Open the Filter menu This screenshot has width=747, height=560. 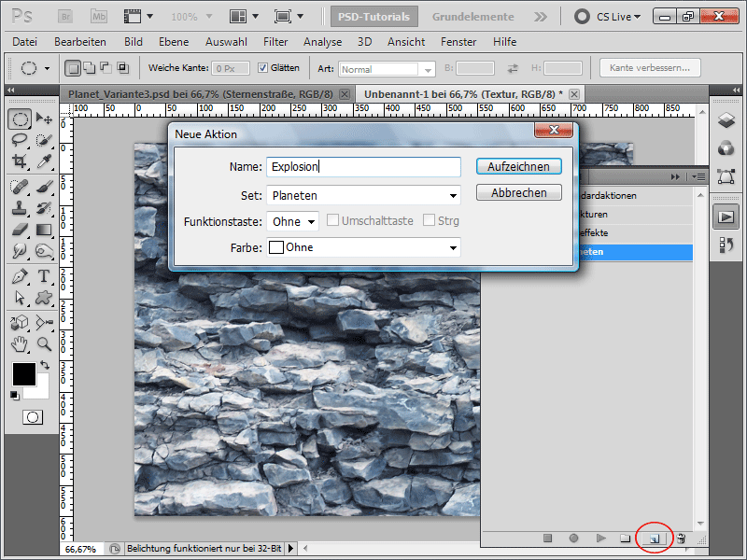coord(275,42)
